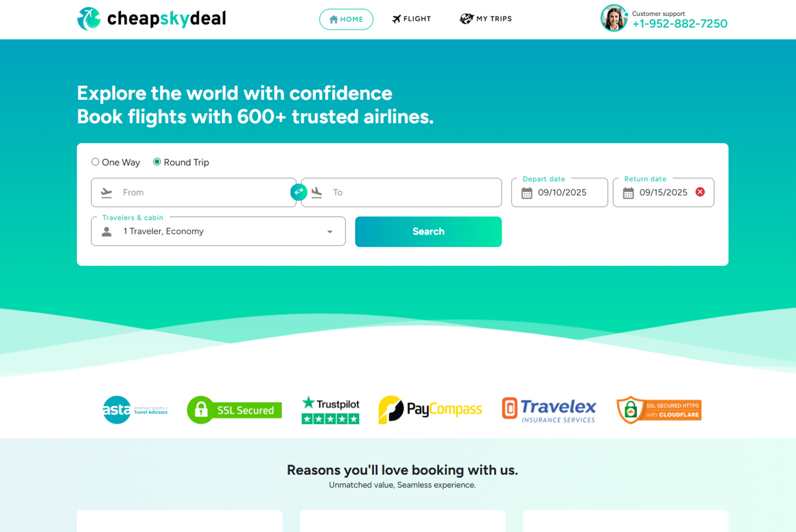Open the Depart date calendar icon
796x532 pixels.
pyautogui.click(x=526, y=193)
